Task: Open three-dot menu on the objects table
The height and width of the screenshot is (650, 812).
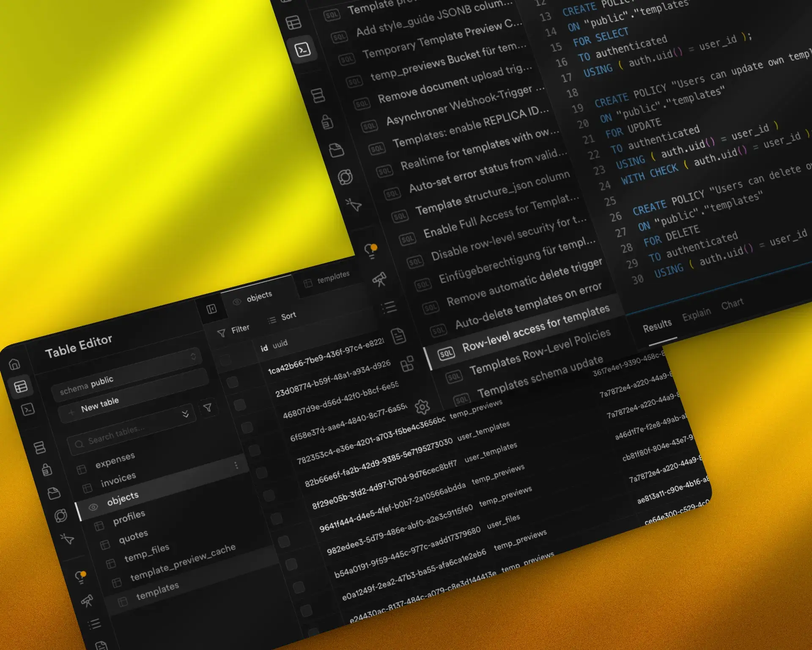Action: coord(236,465)
